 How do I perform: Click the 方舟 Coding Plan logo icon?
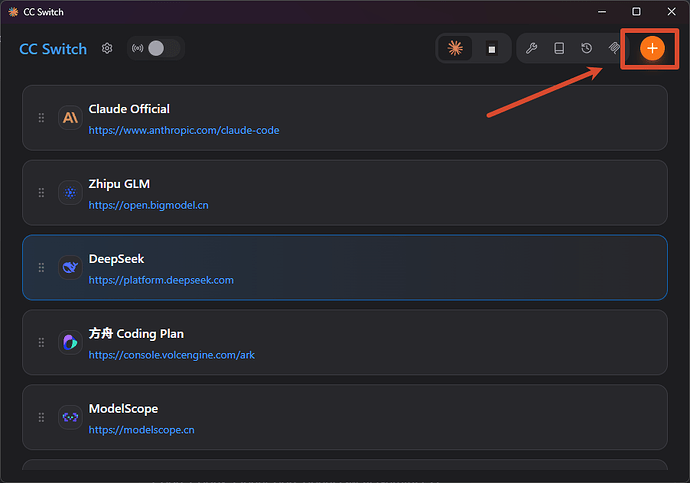[x=70, y=342]
